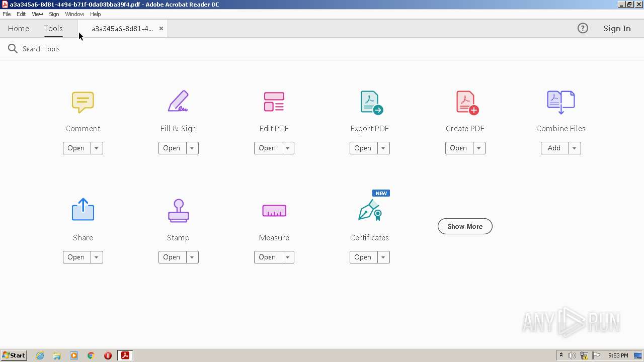Click the Certificates pen icon
Screen dimensions: 644x362
(370, 210)
